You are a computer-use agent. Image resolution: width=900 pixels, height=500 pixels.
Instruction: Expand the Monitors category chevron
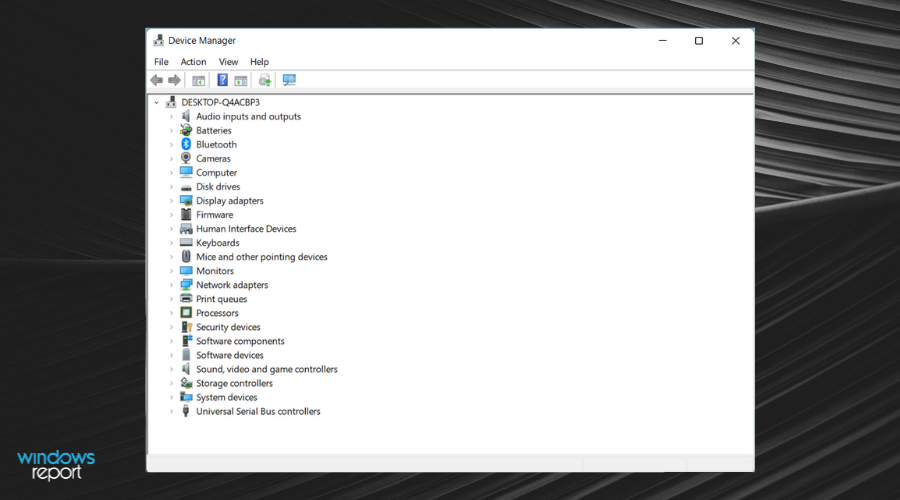(x=171, y=271)
